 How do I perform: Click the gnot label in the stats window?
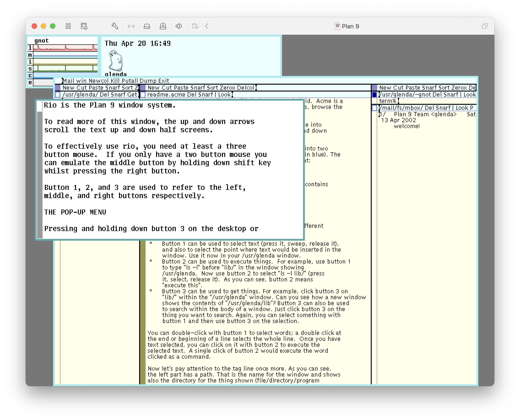[42, 41]
